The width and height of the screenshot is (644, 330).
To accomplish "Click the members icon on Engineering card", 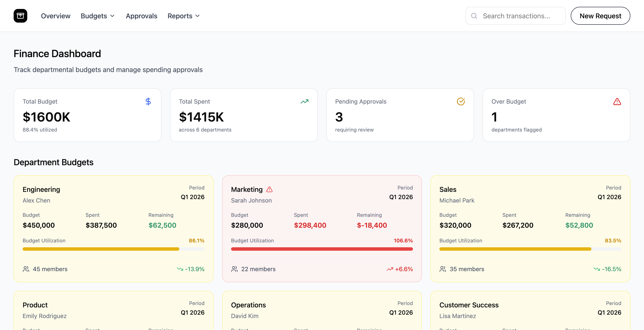I will click(26, 269).
